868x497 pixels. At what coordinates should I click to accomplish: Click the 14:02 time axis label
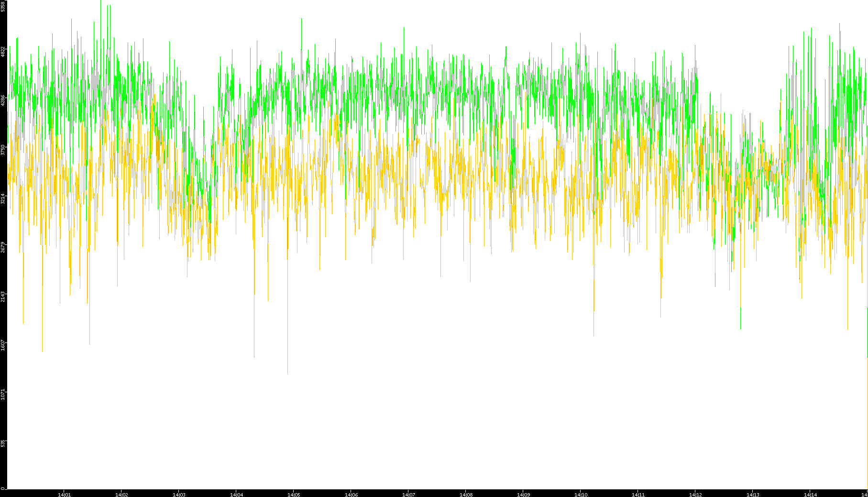click(x=121, y=494)
